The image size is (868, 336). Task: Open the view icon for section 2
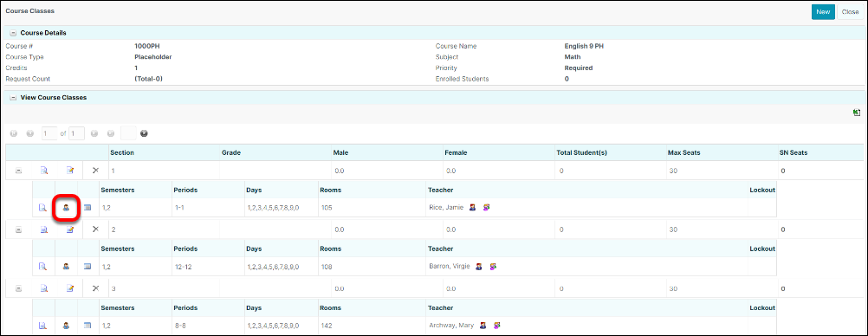click(x=43, y=229)
